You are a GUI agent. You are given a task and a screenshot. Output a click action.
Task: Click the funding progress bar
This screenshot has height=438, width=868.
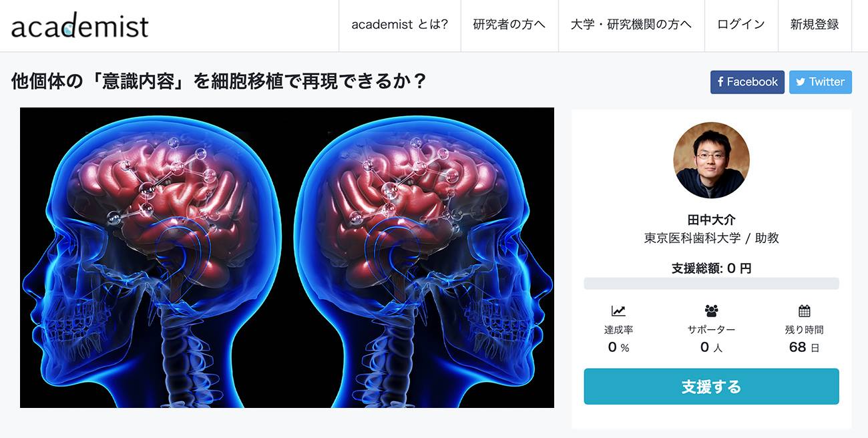click(711, 284)
